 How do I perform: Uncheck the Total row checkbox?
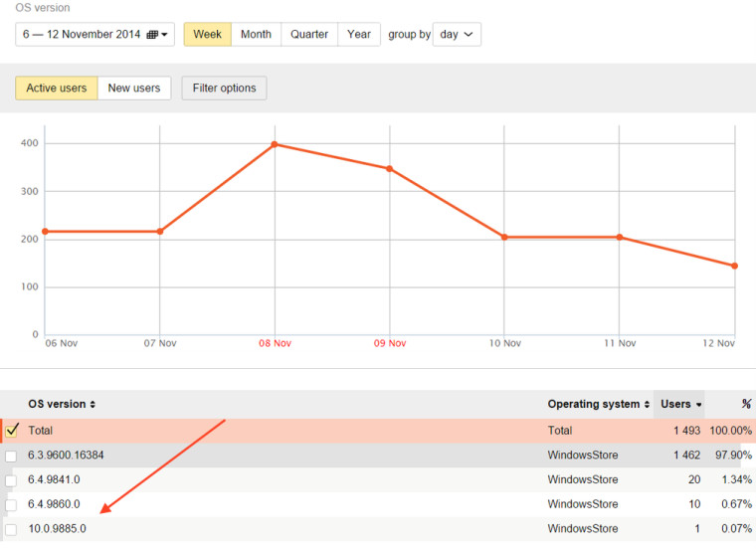click(12, 431)
